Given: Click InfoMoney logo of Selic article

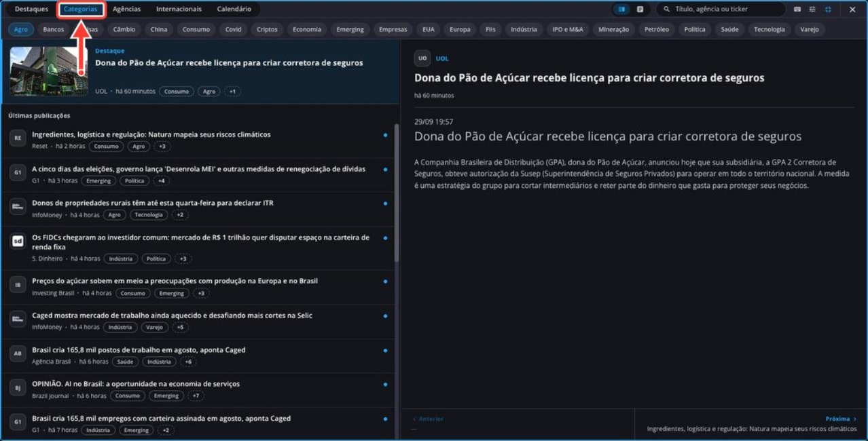Looking at the screenshot, I should [18, 319].
